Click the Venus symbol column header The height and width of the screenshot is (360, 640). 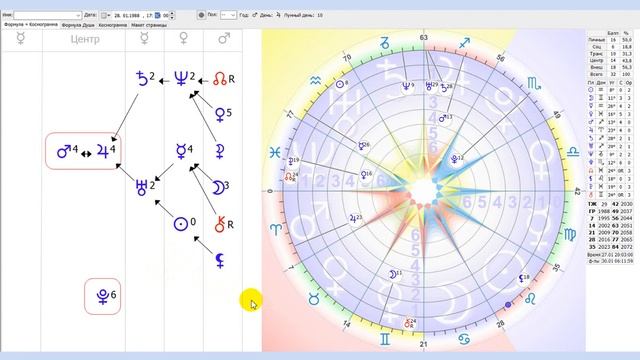pyautogui.click(x=184, y=38)
